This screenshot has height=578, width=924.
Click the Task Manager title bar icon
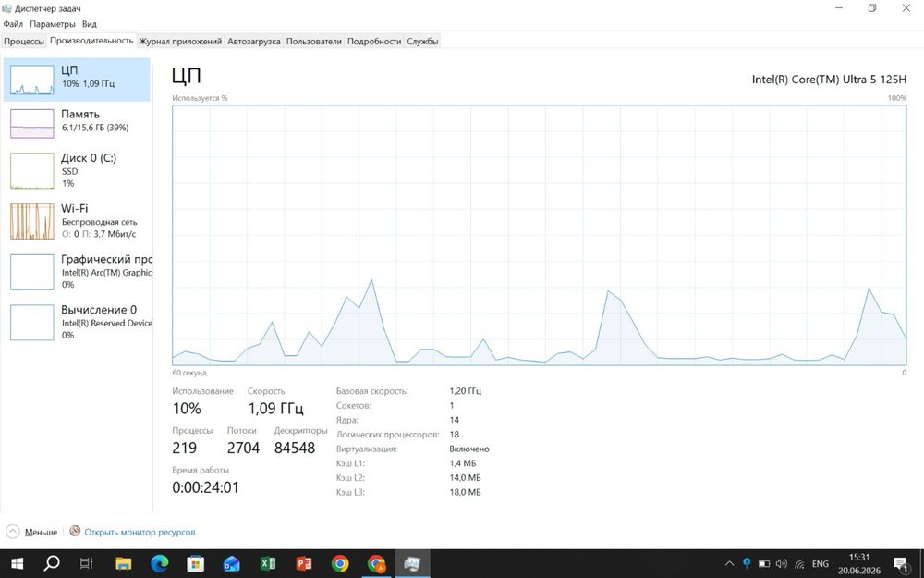click(x=6, y=8)
